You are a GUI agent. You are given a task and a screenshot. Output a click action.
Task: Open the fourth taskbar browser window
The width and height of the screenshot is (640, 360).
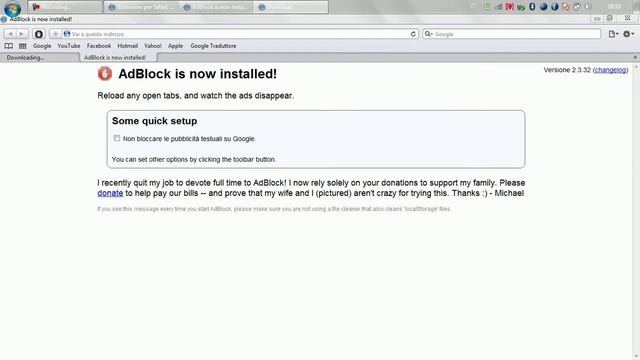[291, 7]
